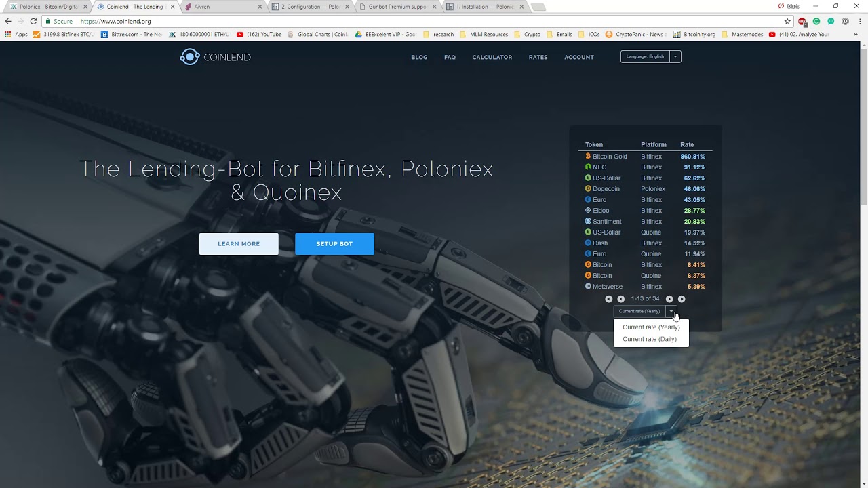Open the Mark profile button in the title bar
This screenshot has height=488, width=868.
[x=789, y=6]
